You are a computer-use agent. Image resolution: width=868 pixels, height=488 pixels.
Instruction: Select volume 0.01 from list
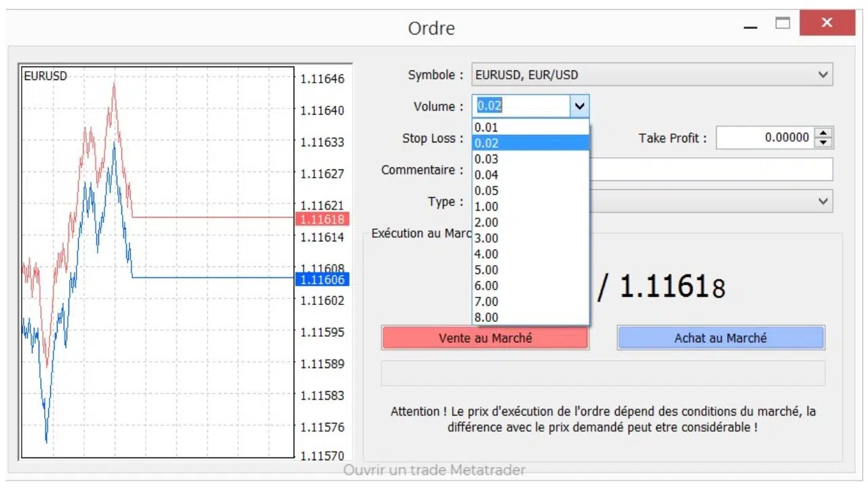point(530,127)
